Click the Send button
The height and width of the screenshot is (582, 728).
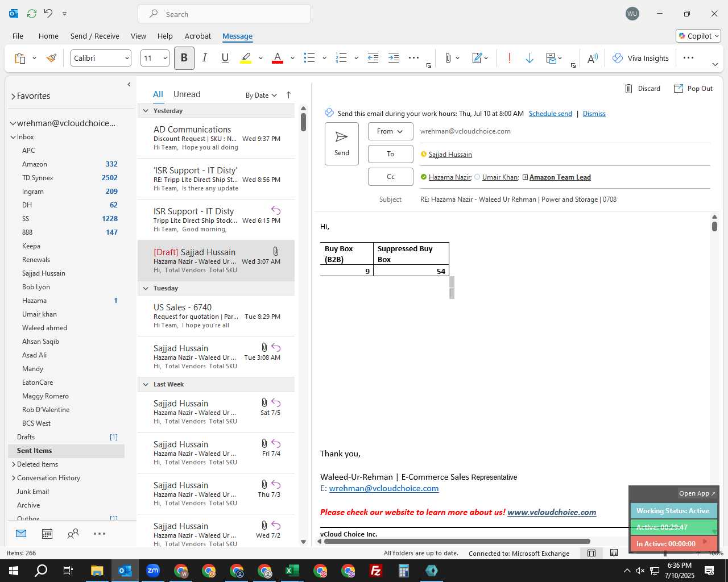(342, 144)
